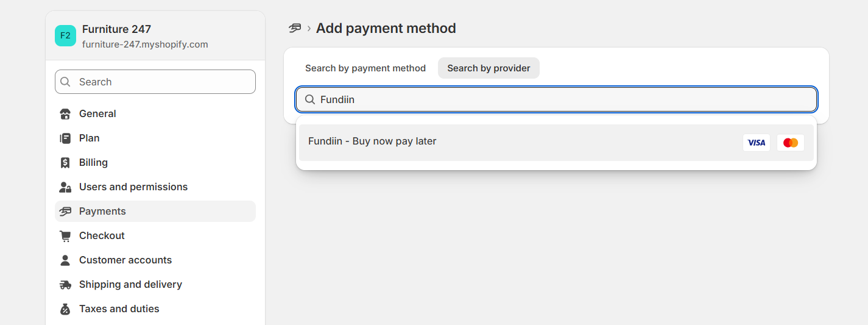
Task: Open Shipping and delivery settings
Action: [130, 285]
